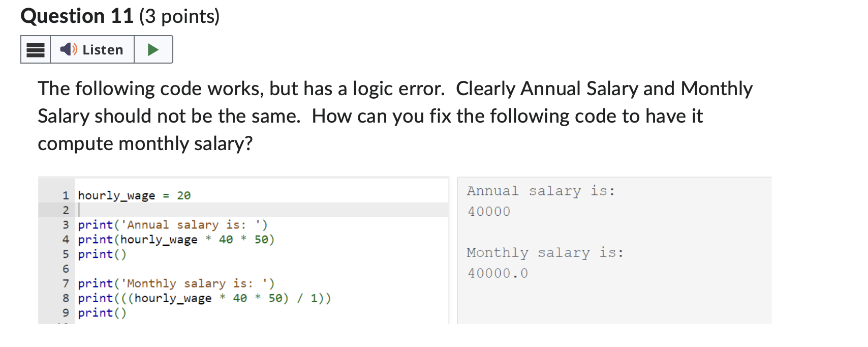Click 'Monthly salary is:' in the output panel
Screen dimensions: 868x347
(544, 252)
